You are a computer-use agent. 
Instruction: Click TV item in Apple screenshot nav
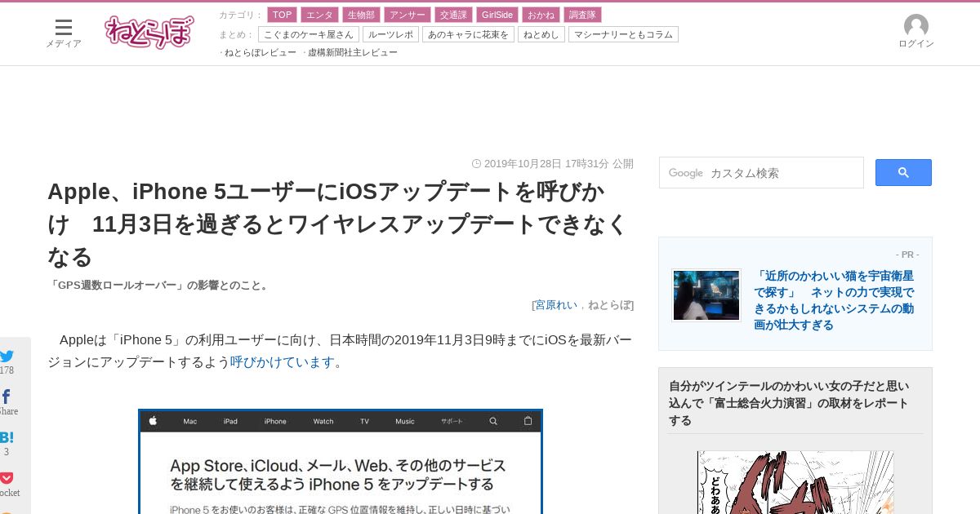point(365,422)
